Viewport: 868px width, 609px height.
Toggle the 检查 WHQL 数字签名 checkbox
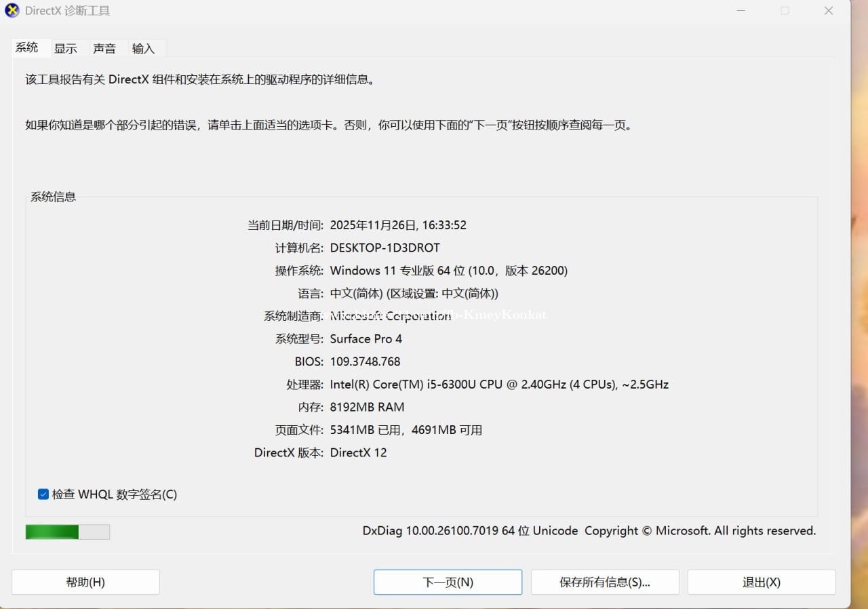[x=43, y=494]
